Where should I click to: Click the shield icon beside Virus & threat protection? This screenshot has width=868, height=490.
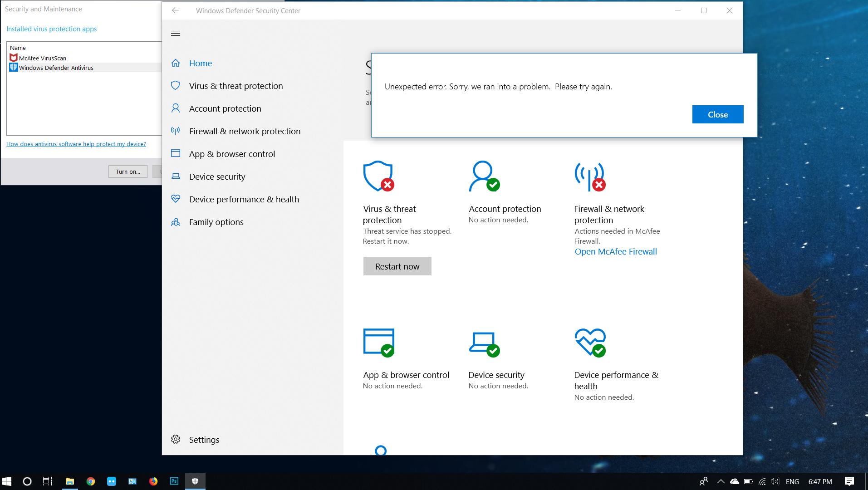176,85
